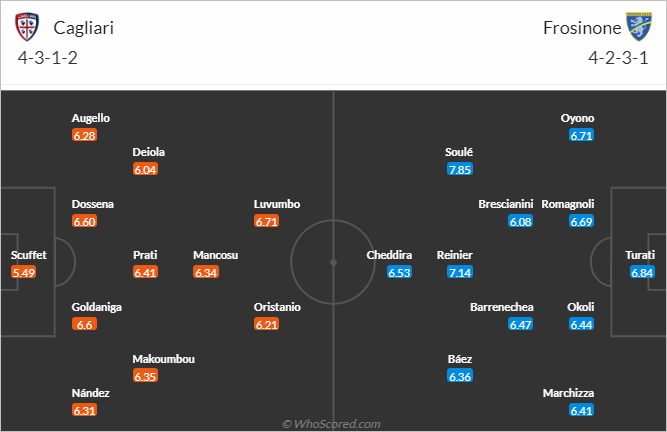Select Luvumbo's 6.71 rating badge

[x=266, y=222]
